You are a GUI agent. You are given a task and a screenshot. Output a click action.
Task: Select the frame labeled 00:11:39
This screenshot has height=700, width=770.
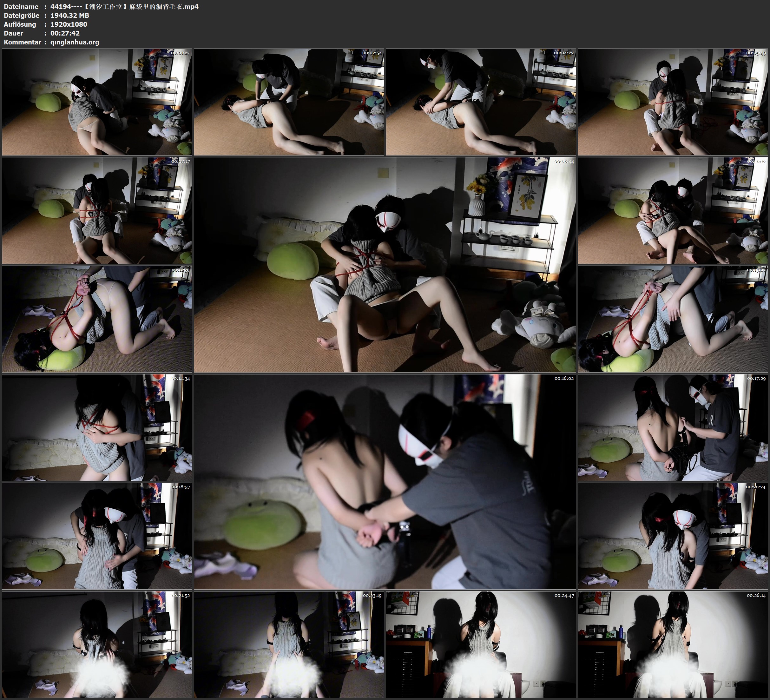coord(97,319)
